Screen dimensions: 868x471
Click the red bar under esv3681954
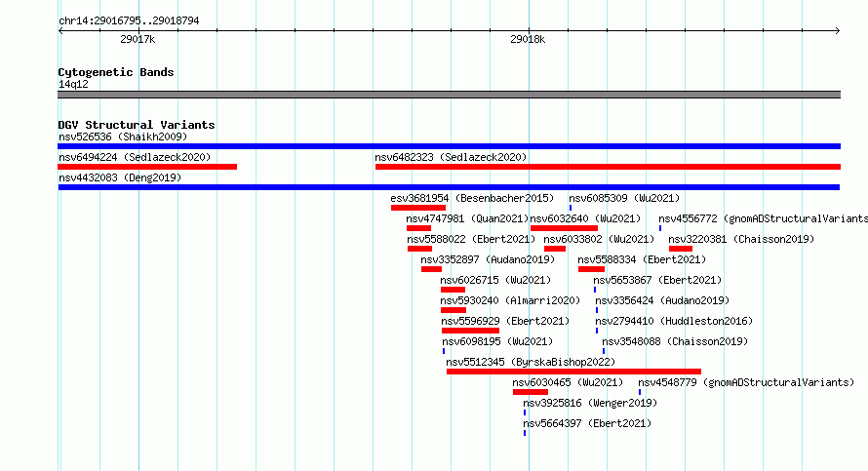pos(418,208)
